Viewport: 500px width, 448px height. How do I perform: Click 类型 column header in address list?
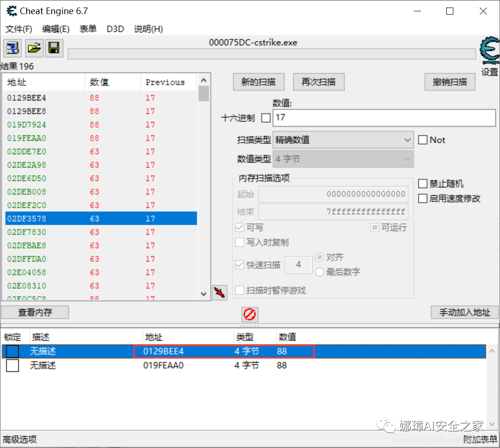[245, 337]
